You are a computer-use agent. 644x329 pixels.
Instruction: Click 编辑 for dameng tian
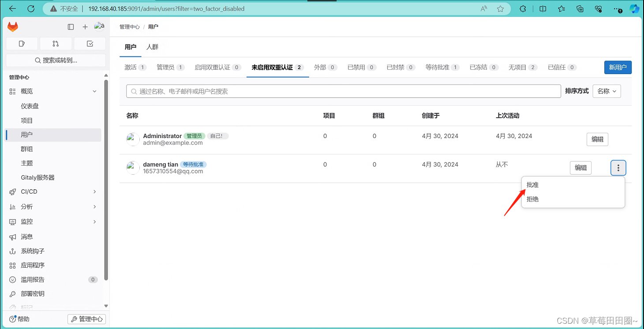point(581,168)
